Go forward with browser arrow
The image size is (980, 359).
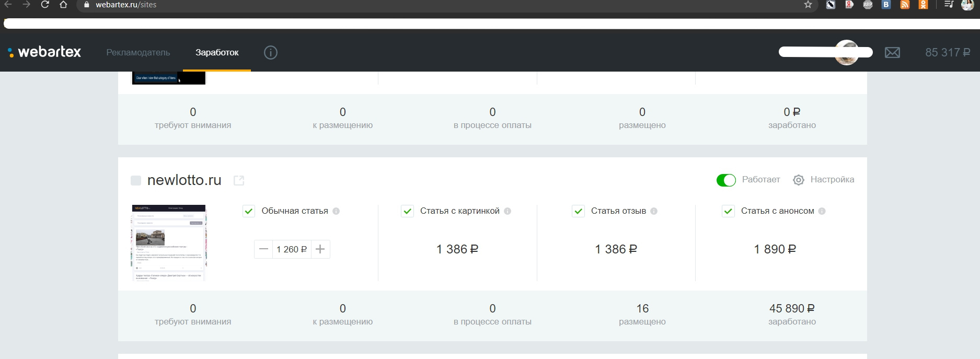click(26, 5)
